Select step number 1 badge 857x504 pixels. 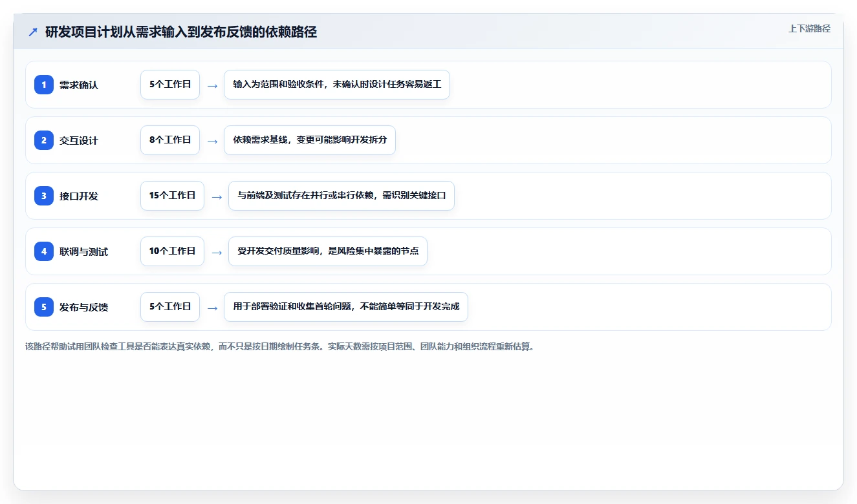pyautogui.click(x=44, y=85)
